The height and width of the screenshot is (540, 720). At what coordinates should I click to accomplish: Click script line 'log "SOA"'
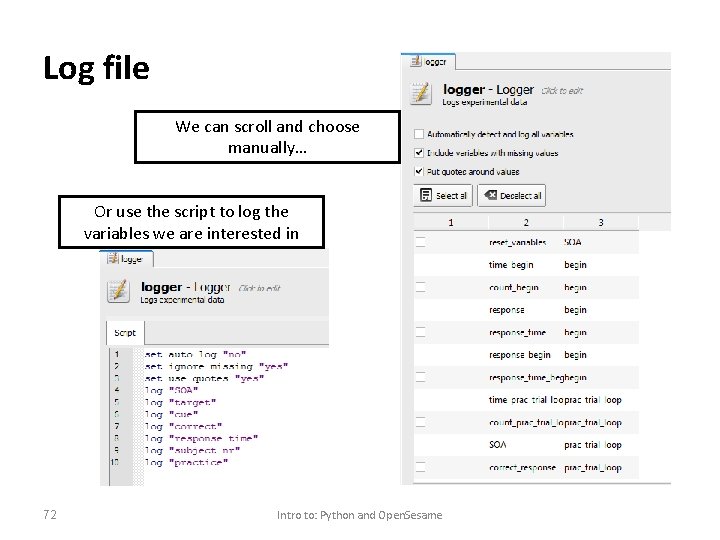pyautogui.click(x=171, y=390)
